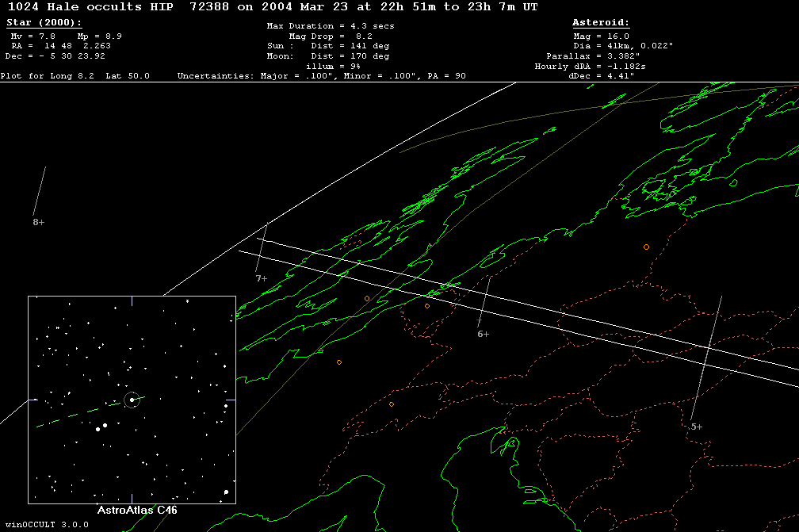
Task: Click the "Max Duration = 4.3 secs" line
Action: point(331,26)
